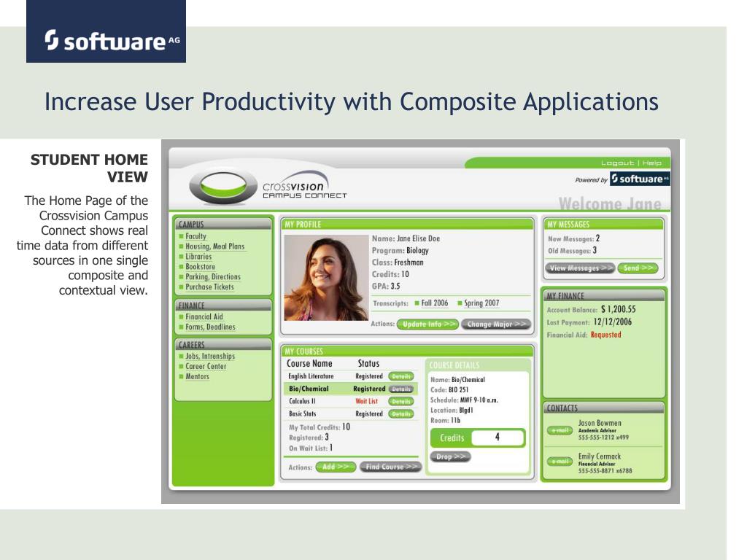Click the Finance sidebar section header

[x=223, y=306]
